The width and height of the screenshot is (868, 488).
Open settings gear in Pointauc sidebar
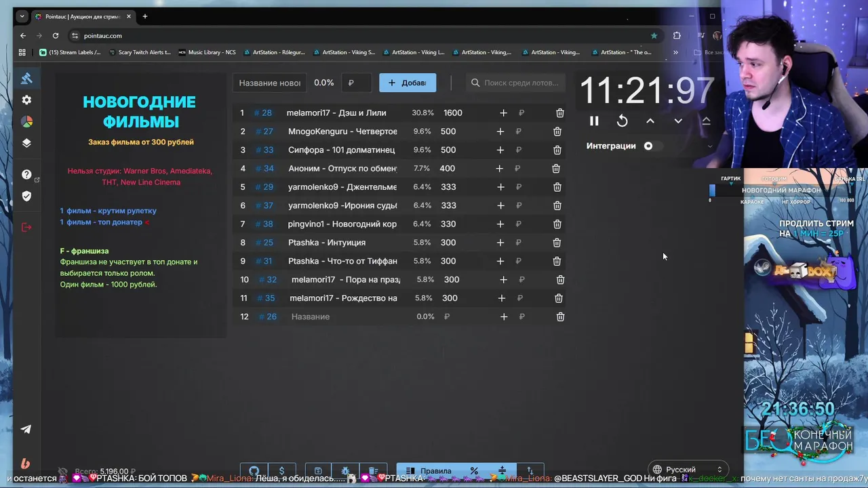pyautogui.click(x=26, y=100)
